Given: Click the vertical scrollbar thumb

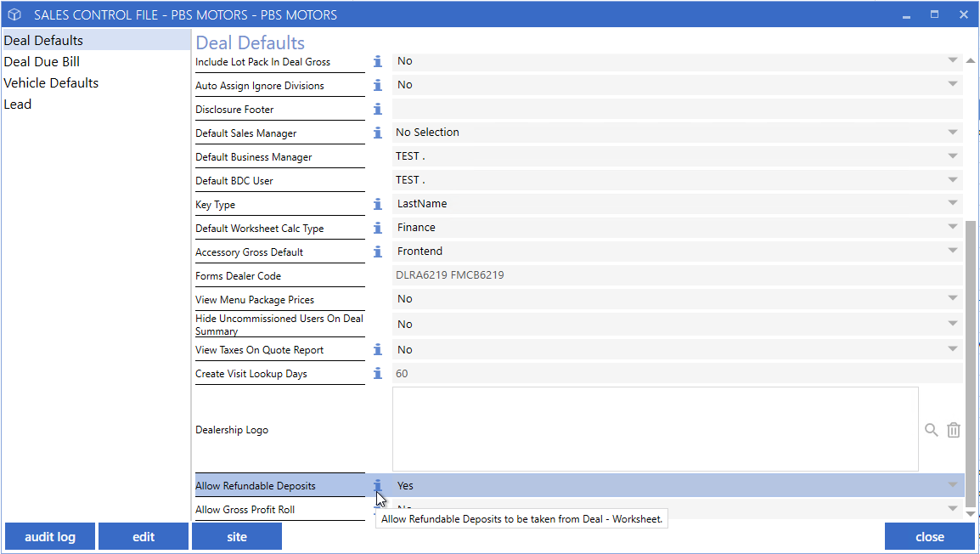Looking at the screenshot, I should pyautogui.click(x=971, y=364).
